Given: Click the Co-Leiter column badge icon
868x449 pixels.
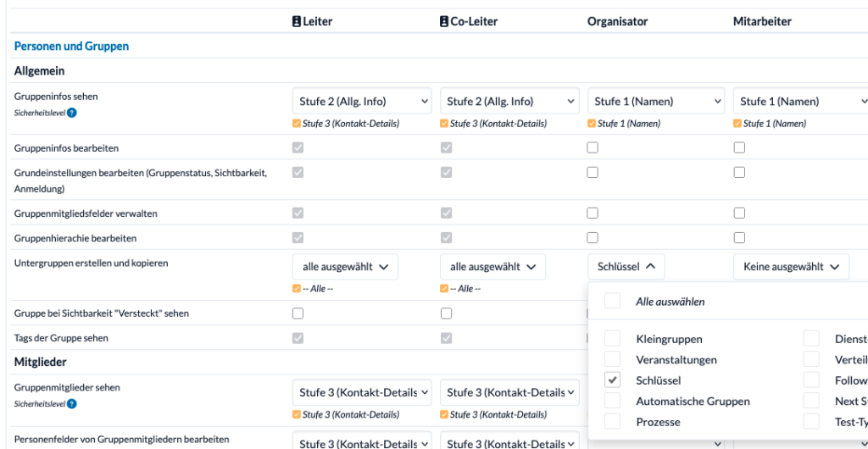Looking at the screenshot, I should point(443,21).
